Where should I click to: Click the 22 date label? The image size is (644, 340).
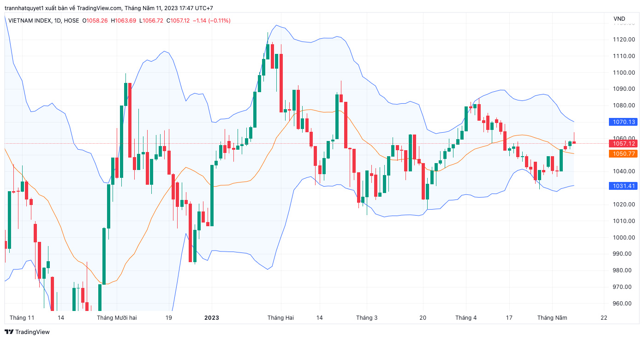(604, 318)
